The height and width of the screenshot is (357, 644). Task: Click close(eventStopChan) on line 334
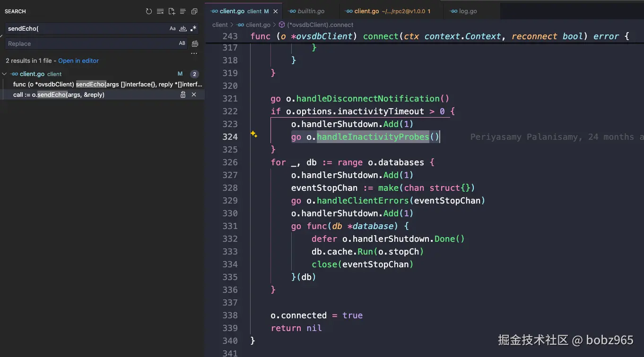tap(362, 264)
